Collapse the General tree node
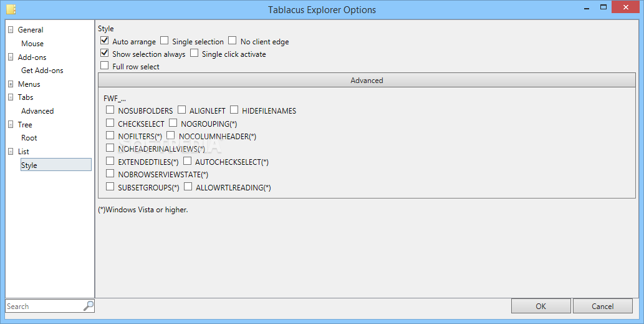This screenshot has width=644, height=324. (11, 30)
